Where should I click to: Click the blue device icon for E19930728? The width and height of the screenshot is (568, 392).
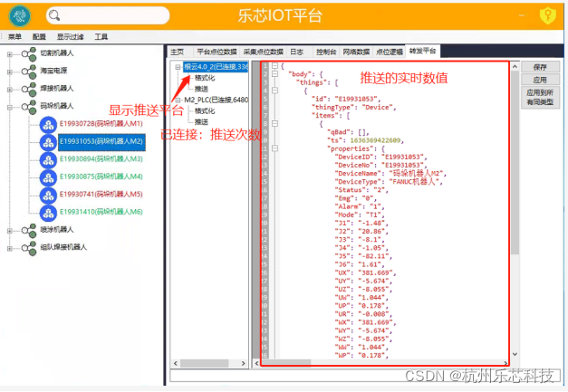point(48,125)
